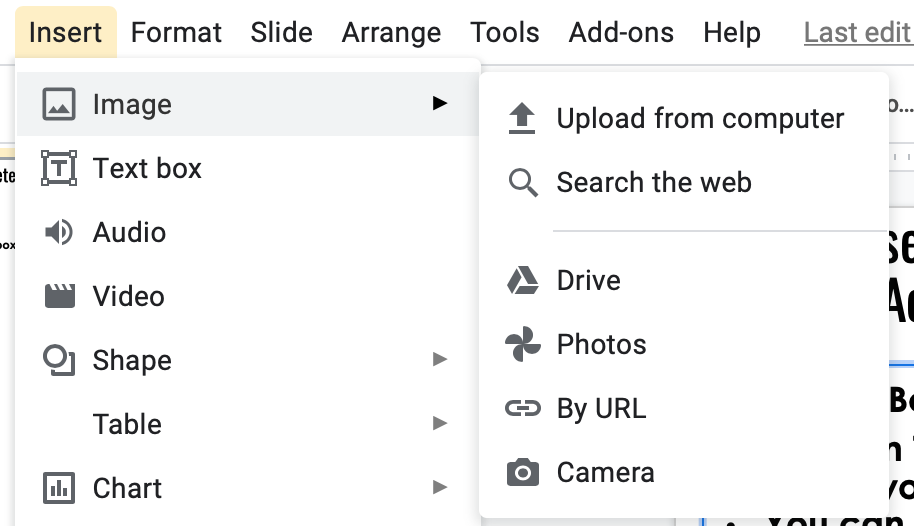Image resolution: width=914 pixels, height=526 pixels.
Task: Open the Add-ons menu
Action: (621, 32)
